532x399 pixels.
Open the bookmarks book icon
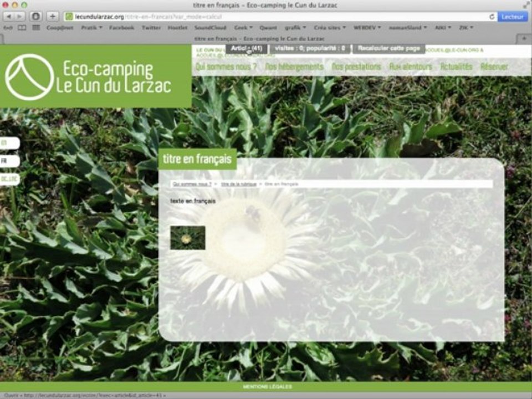coord(22,28)
